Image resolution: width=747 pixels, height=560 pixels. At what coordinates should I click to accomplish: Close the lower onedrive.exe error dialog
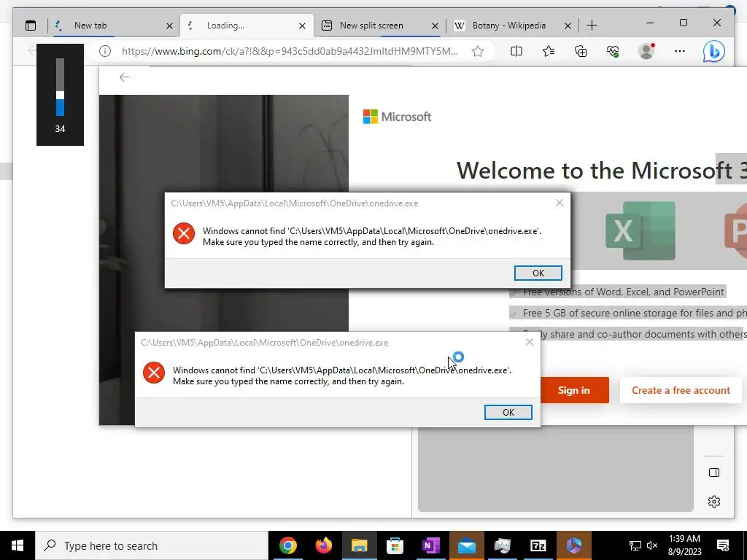530,342
